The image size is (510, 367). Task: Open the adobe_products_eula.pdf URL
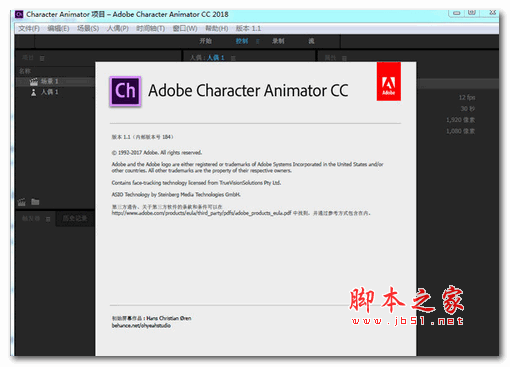(x=202, y=213)
